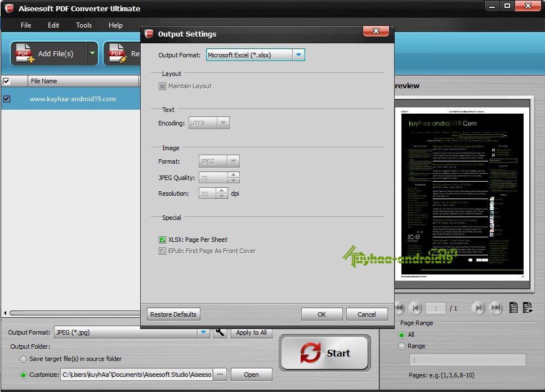The height and width of the screenshot is (392, 545).
Task: Open the image Format JPEG dropdown
Action: [x=233, y=161]
